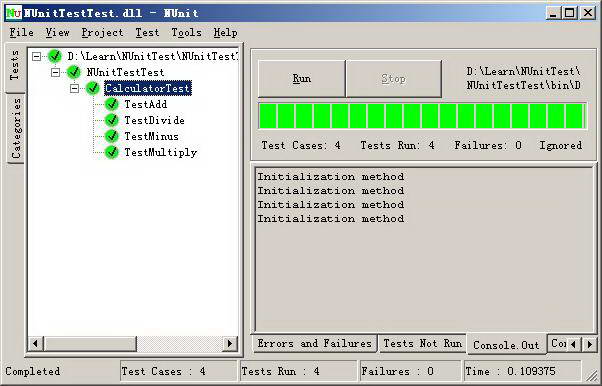Screen dimensions: 602x386
Task: Collapse the root D:\Learn assembly node
Action: (36, 56)
